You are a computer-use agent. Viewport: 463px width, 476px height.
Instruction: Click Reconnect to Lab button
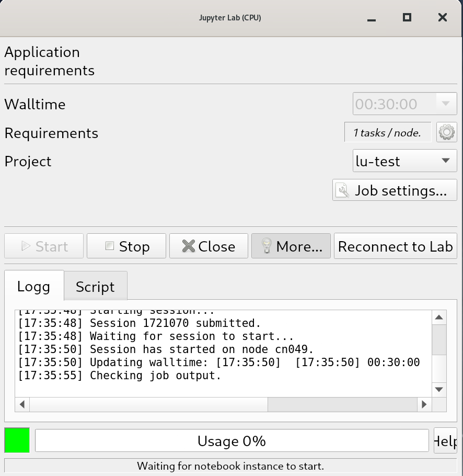395,246
